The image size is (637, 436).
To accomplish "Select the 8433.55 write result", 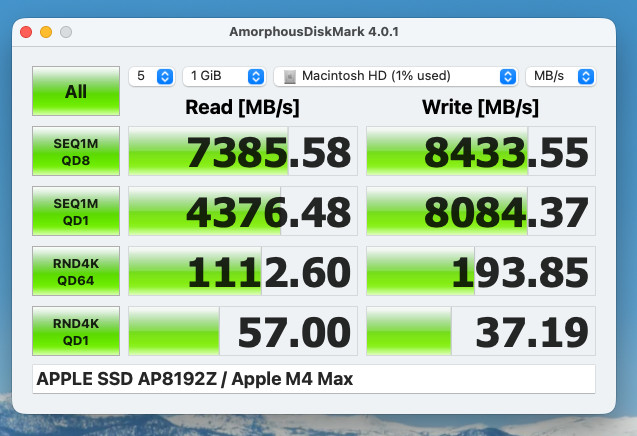I will [481, 151].
